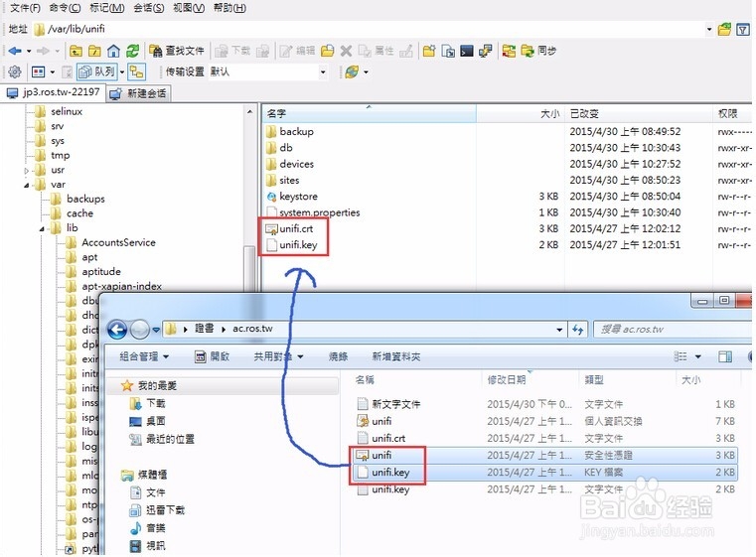Select the AccountsService folder in tree
The width and height of the screenshot is (756, 557).
pyautogui.click(x=118, y=243)
